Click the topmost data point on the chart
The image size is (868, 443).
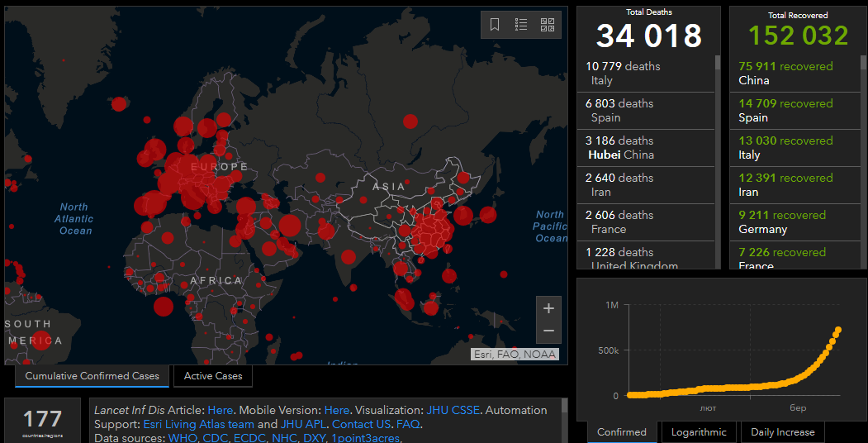[x=838, y=330]
